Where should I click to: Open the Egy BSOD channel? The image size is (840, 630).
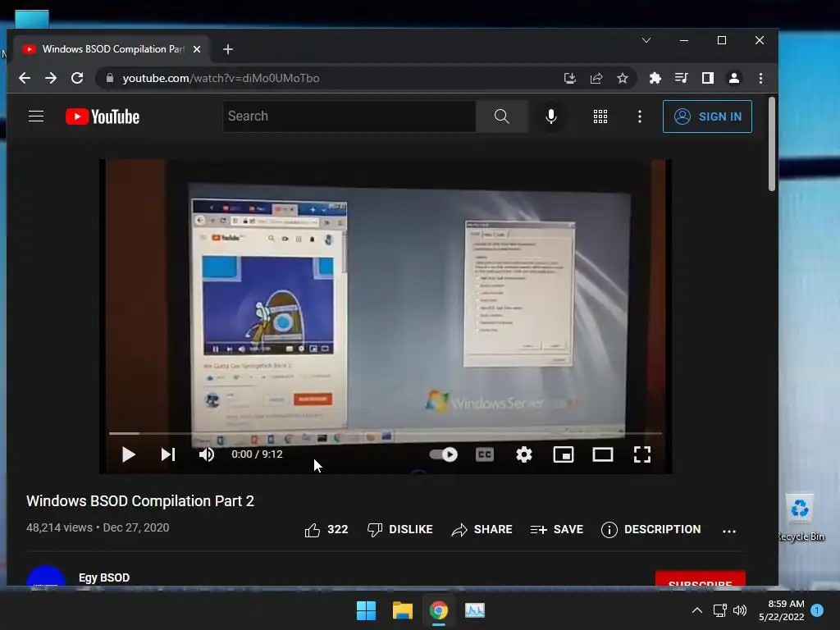104,578
